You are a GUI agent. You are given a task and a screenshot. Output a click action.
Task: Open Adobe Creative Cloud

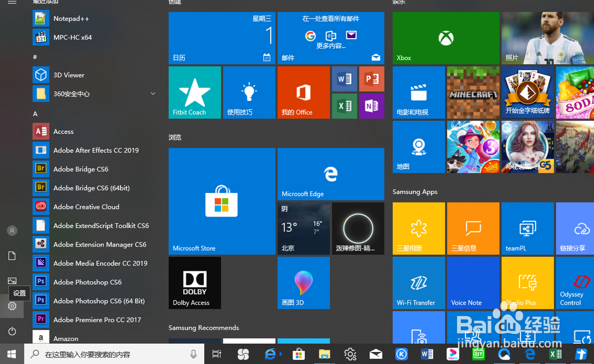point(95,207)
